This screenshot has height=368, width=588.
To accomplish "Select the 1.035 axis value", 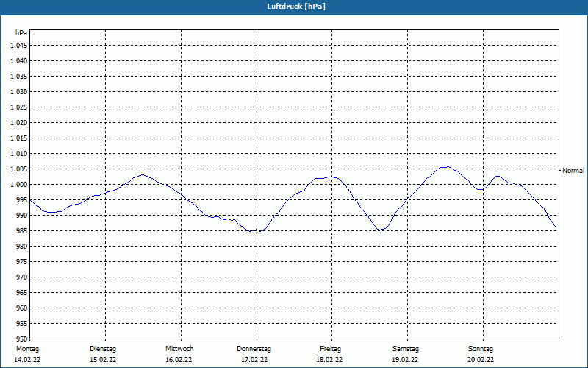I will (x=19, y=77).
